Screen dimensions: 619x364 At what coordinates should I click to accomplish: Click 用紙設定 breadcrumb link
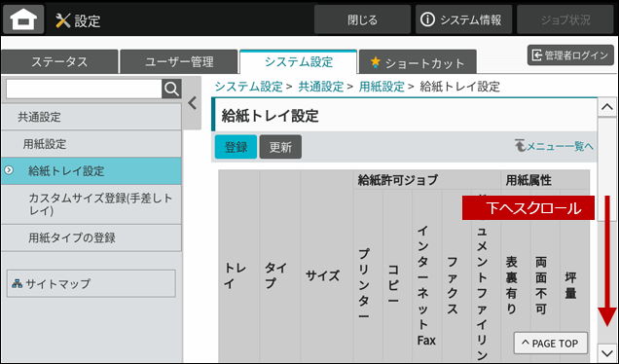(382, 87)
